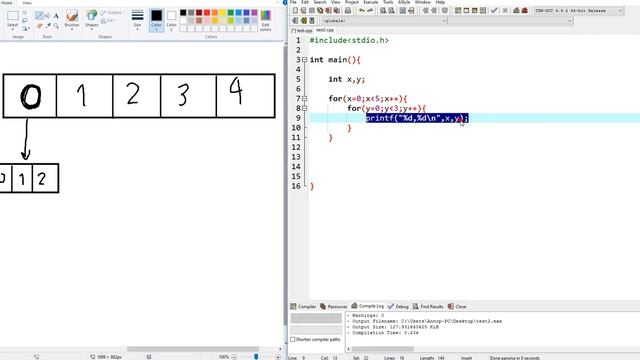The image size is (640, 360).
Task: Pick the green color swatch in Paint
Action: (x=231, y=13)
